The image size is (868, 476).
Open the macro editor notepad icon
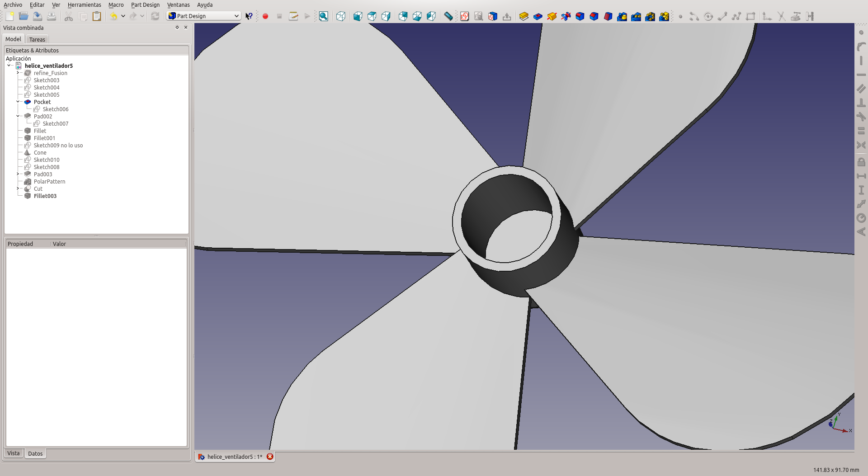click(x=293, y=16)
